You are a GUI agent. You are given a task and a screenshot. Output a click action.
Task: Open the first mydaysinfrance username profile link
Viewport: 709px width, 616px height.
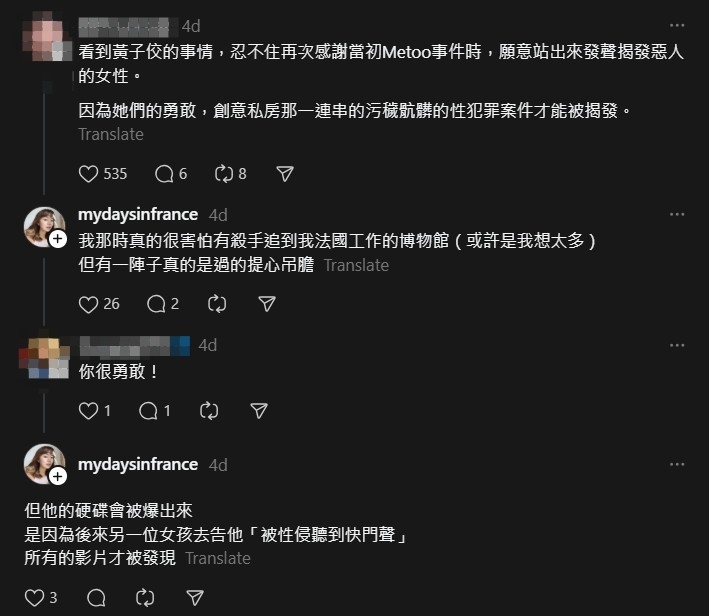point(138,214)
